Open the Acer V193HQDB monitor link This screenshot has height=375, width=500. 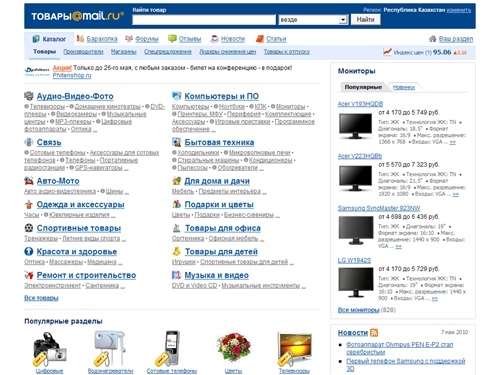point(360,104)
